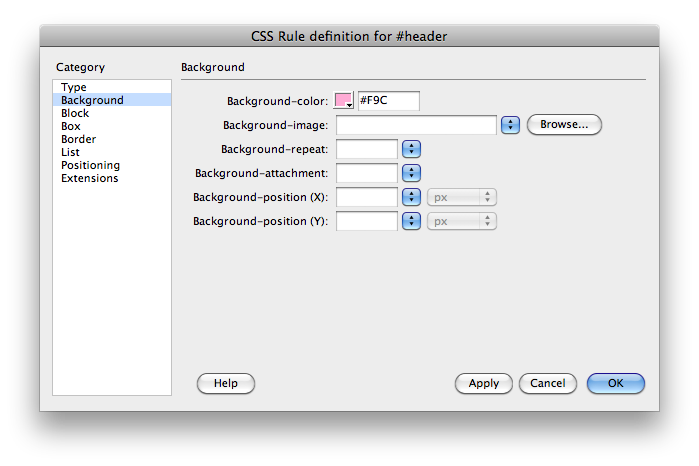
Task: Open the Positioning category
Action: [90, 166]
